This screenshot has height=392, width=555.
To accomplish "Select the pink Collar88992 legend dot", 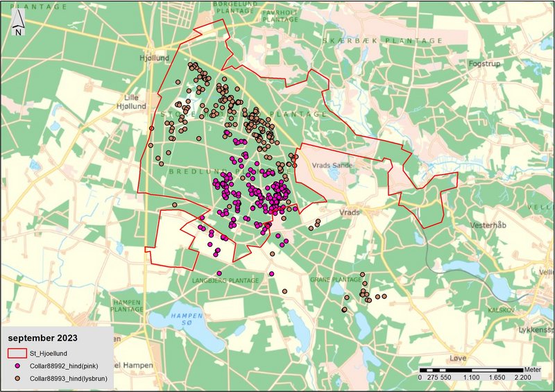I will pyautogui.click(x=17, y=366).
